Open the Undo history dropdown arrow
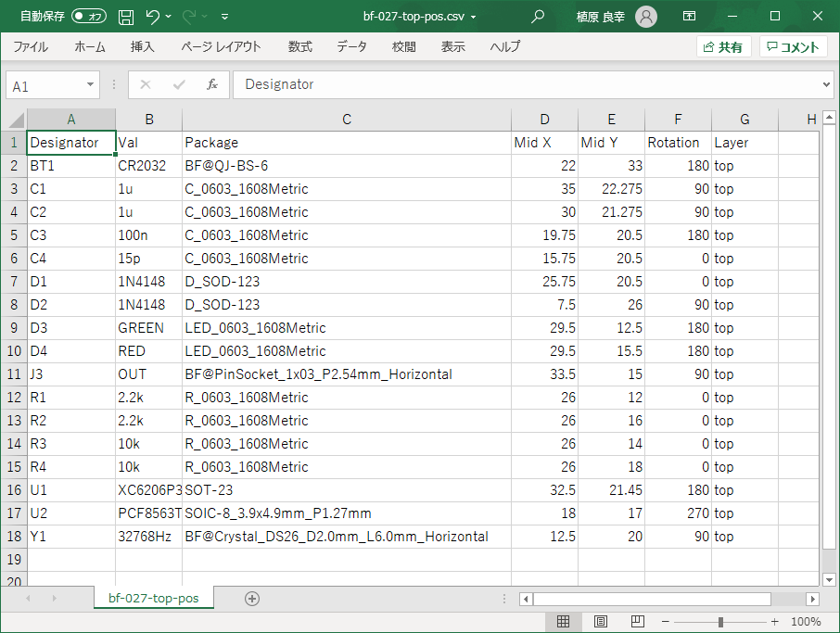The image size is (840, 633). 168,17
